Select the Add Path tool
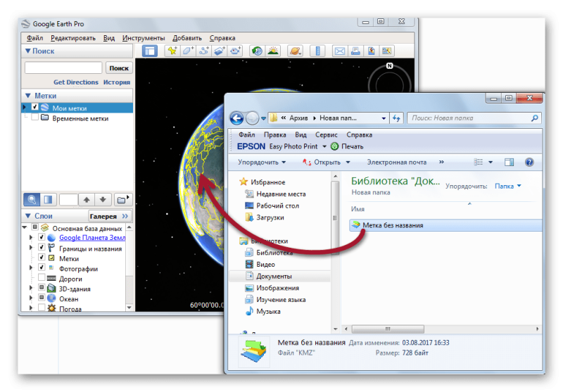563x392 pixels. (203, 51)
